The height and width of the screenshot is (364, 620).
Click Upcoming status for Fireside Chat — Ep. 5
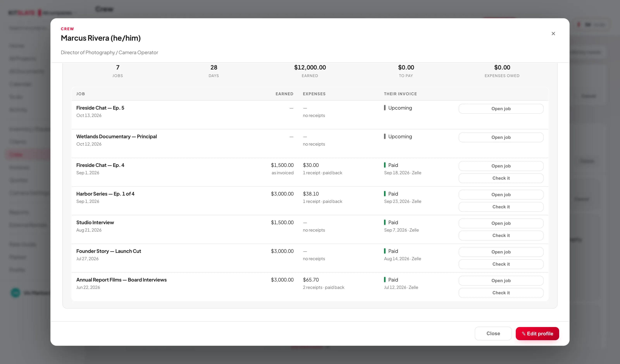pos(398,108)
